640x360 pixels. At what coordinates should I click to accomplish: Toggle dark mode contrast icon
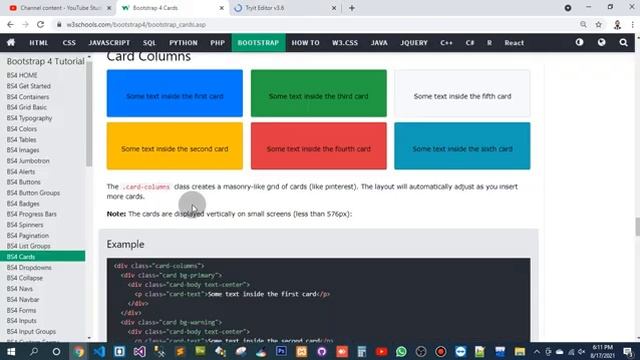(x=579, y=42)
